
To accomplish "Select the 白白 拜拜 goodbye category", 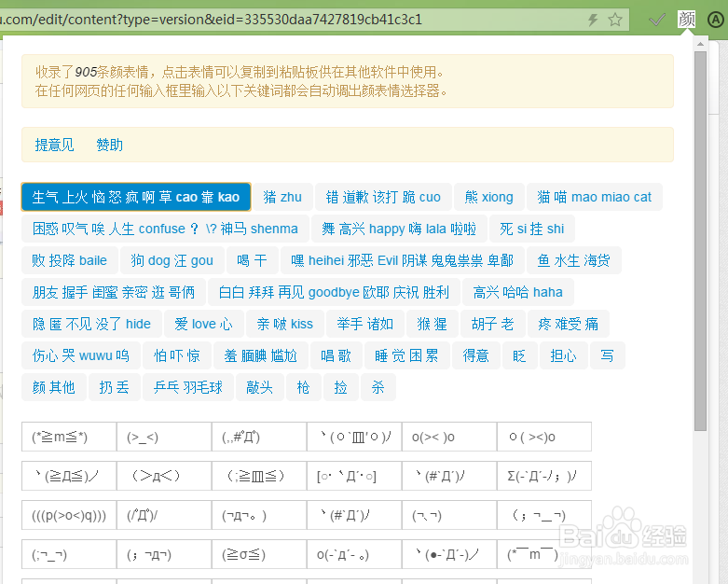I will coord(334,292).
